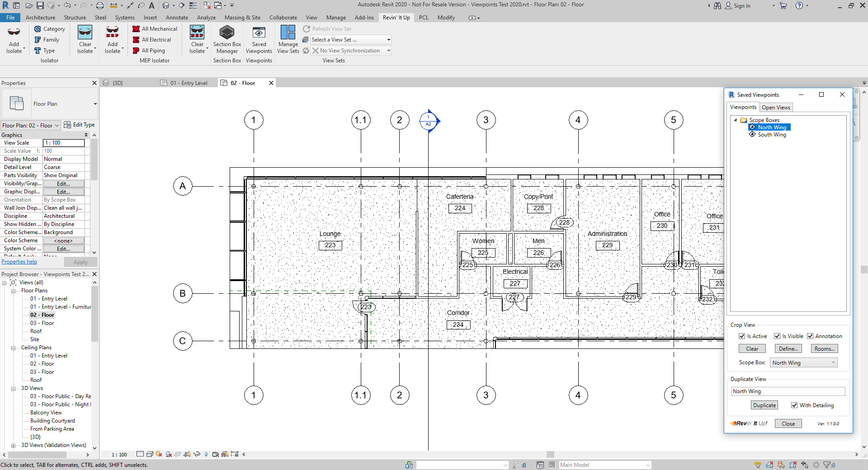Save the project with the floppy icon
868x470 pixels.
(x=40, y=5)
